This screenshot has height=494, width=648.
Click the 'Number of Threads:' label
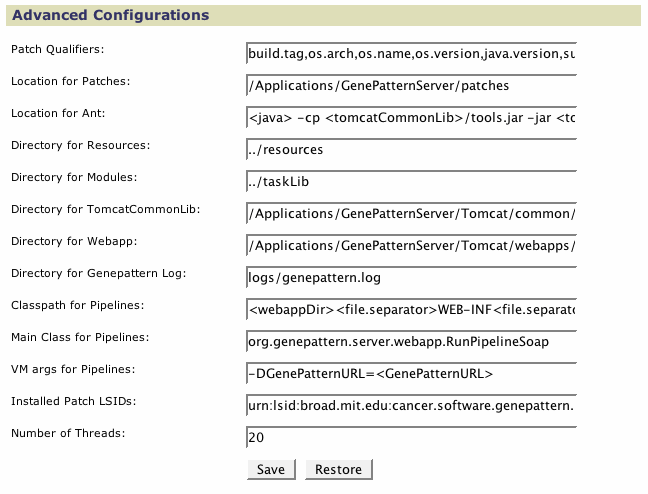pos(68,433)
